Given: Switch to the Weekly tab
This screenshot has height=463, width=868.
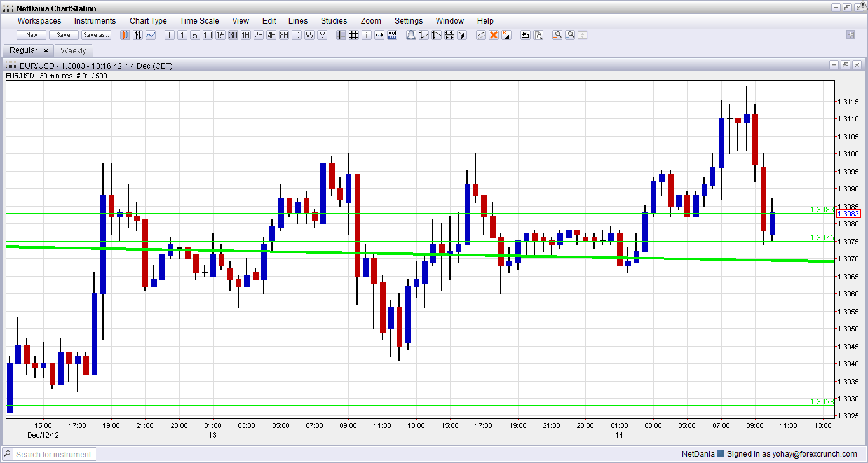Looking at the screenshot, I should pos(73,51).
